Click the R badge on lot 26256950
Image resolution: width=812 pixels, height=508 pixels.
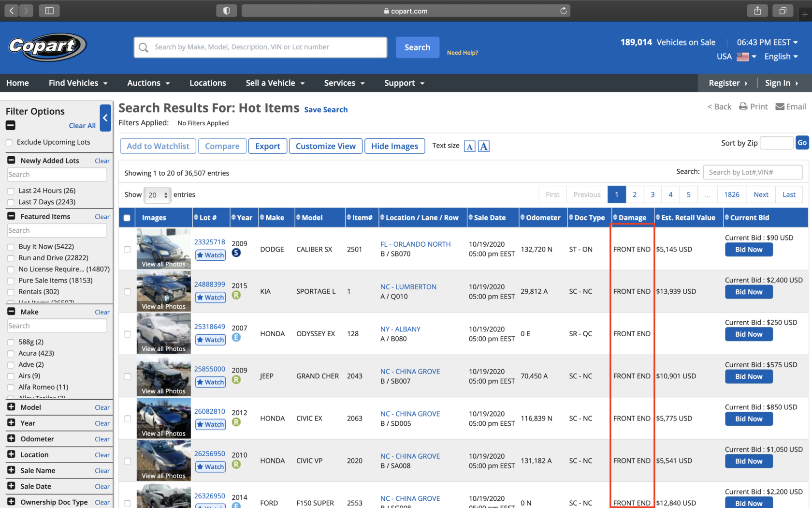point(236,464)
